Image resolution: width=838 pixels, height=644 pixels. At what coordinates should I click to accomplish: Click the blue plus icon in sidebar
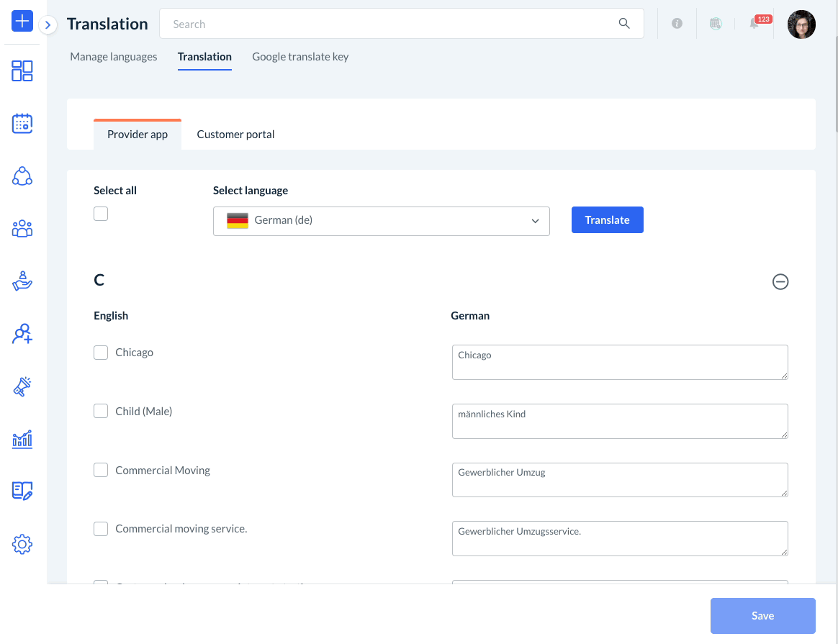tap(22, 21)
